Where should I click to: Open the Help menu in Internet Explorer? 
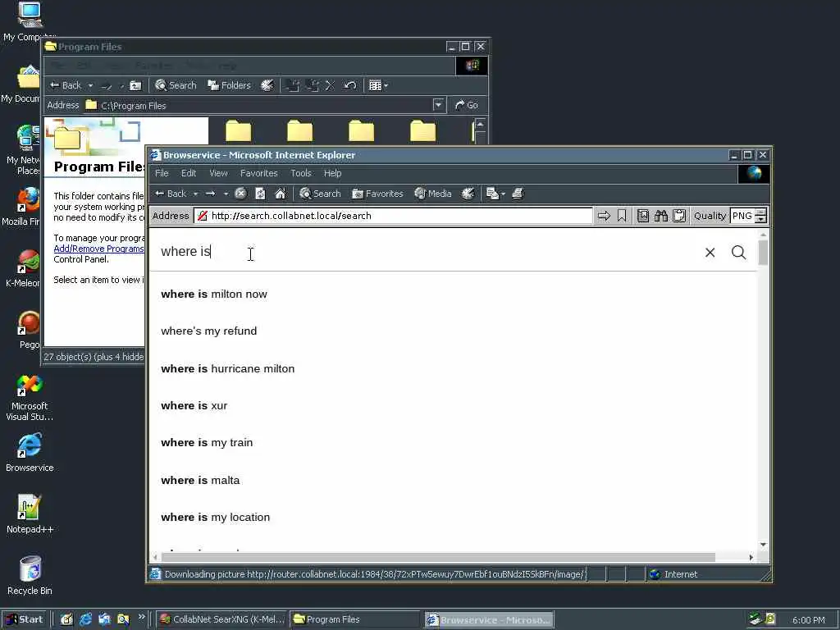click(x=332, y=174)
